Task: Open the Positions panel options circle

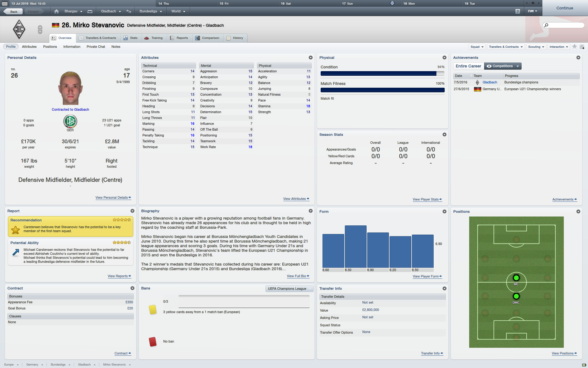Action: tap(578, 212)
